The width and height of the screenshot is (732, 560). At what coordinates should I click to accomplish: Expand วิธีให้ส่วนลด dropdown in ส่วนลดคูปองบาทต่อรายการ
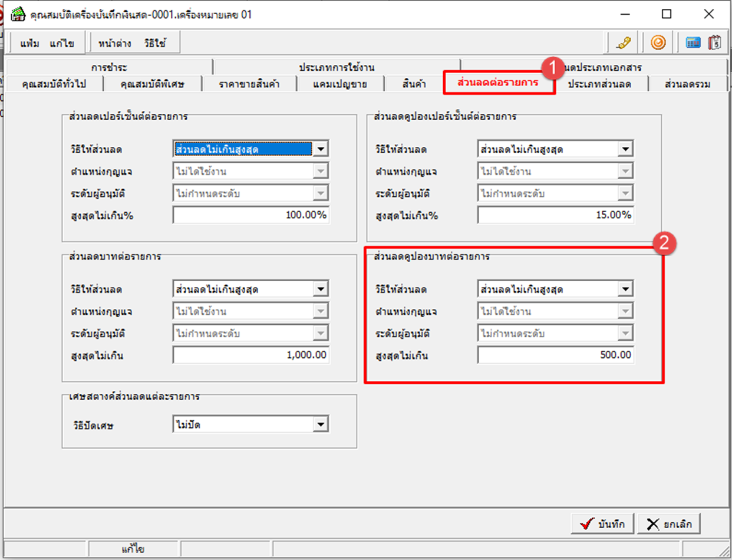625,289
